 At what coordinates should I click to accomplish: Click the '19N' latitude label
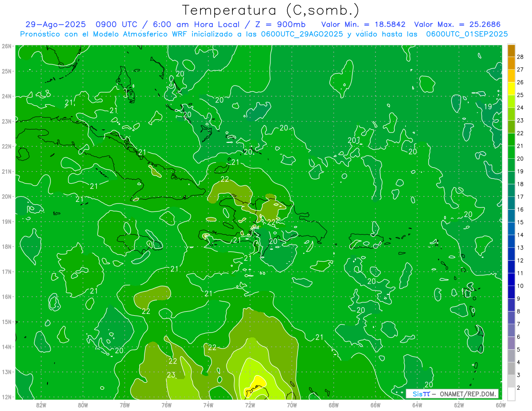pyautogui.click(x=7, y=222)
